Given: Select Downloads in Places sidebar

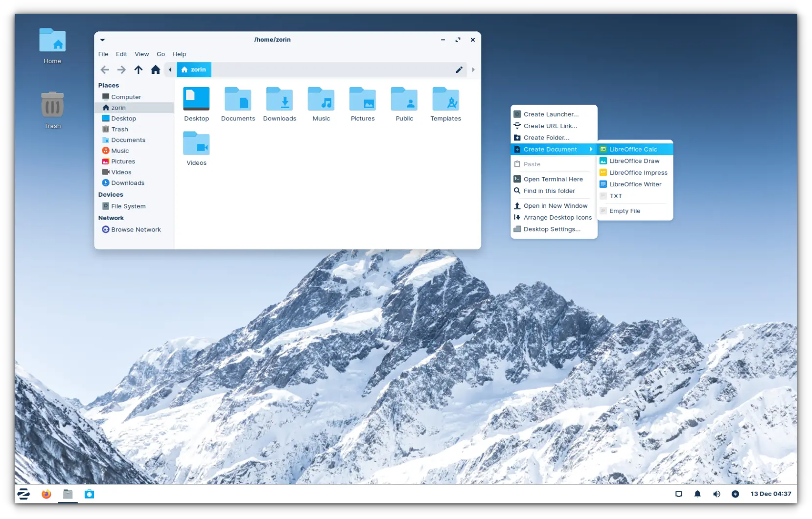Looking at the screenshot, I should (134, 183).
